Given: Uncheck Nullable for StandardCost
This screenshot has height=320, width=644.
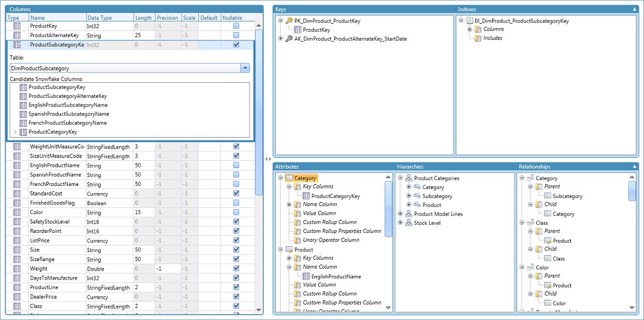Looking at the screenshot, I should point(236,194).
